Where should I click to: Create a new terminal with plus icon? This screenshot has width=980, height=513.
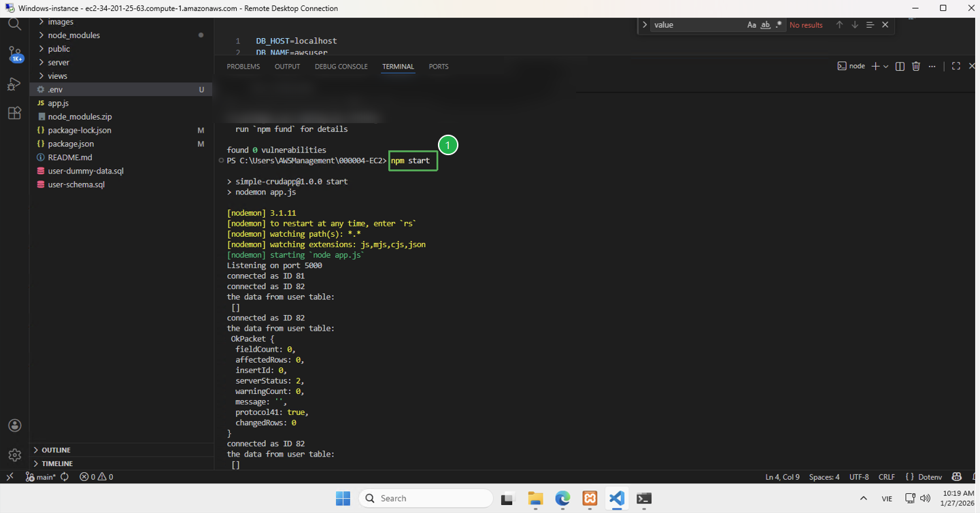875,66
